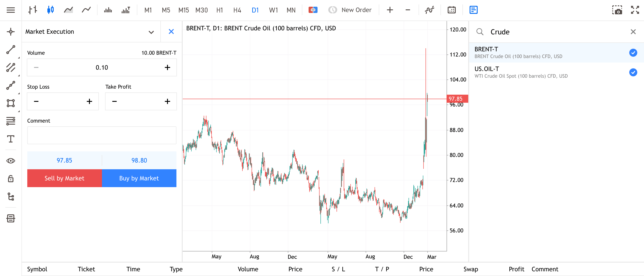Open the indicators list
The height and width of the screenshot is (276, 644).
[430, 10]
